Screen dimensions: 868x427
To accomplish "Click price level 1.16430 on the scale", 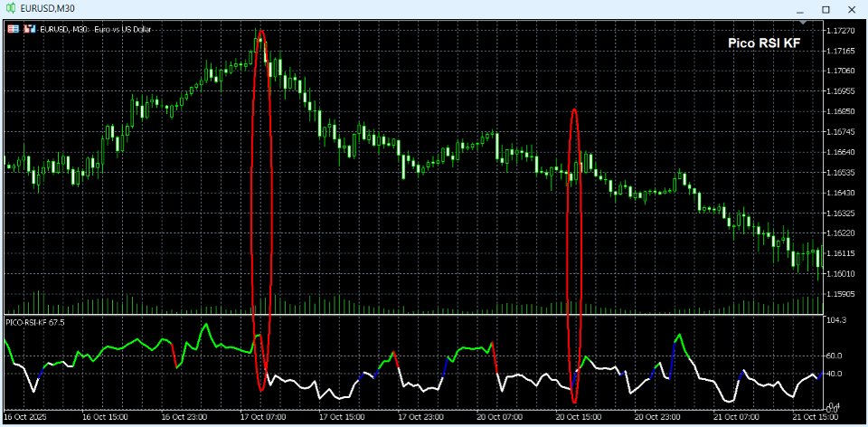I will coord(840,192).
